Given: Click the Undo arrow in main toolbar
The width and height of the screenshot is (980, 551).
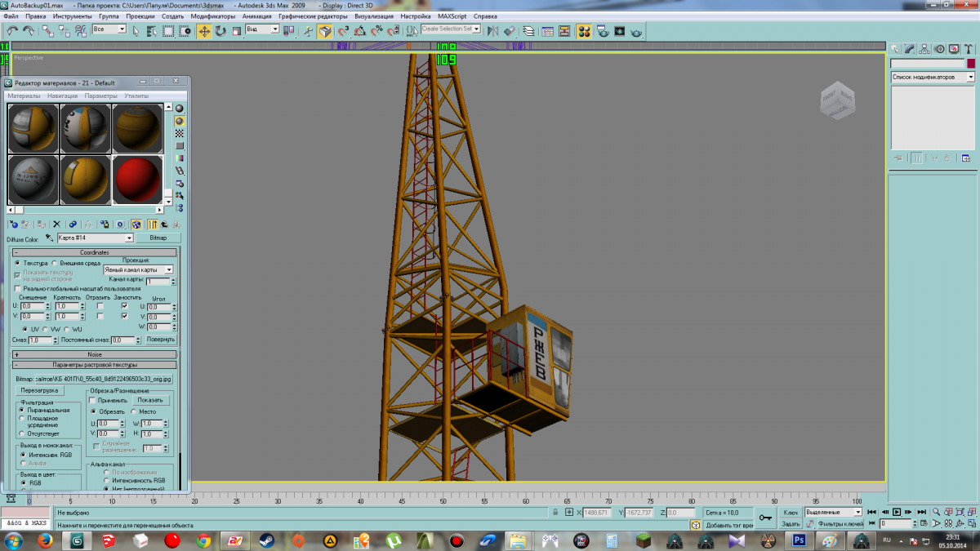Looking at the screenshot, I should [x=12, y=31].
